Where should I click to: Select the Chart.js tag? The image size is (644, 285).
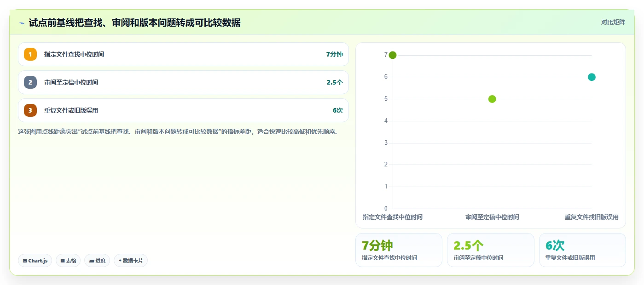click(35, 261)
